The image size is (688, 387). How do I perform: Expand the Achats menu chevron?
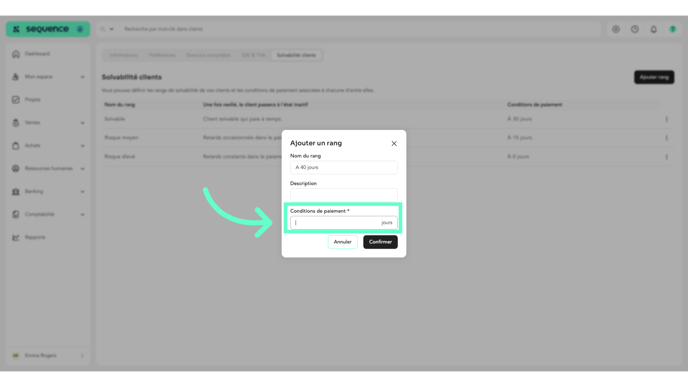point(82,146)
